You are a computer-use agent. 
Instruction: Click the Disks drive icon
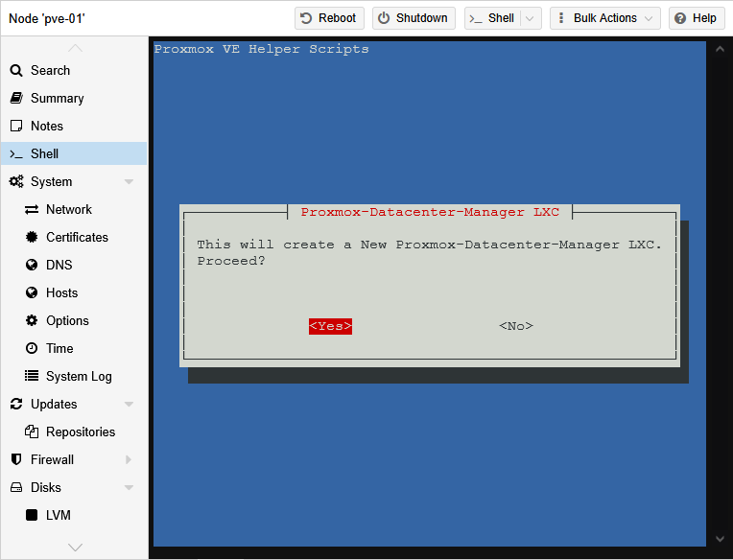point(16,488)
